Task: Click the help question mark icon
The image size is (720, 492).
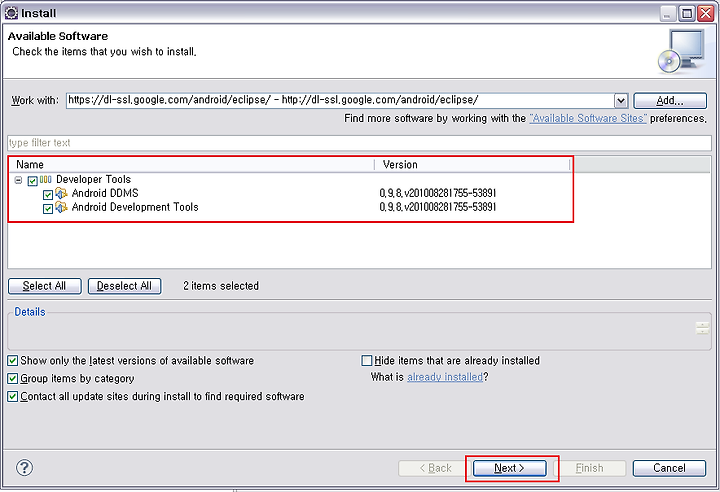Action: pos(24,468)
